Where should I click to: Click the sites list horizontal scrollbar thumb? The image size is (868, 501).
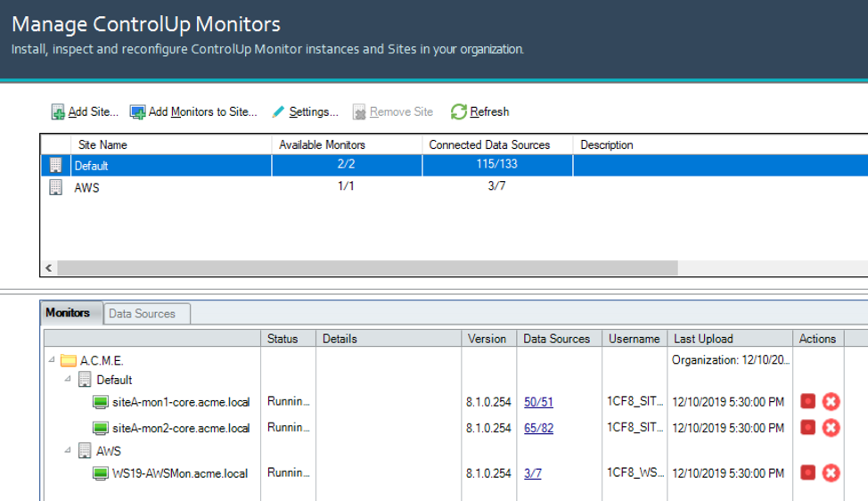[x=367, y=268]
